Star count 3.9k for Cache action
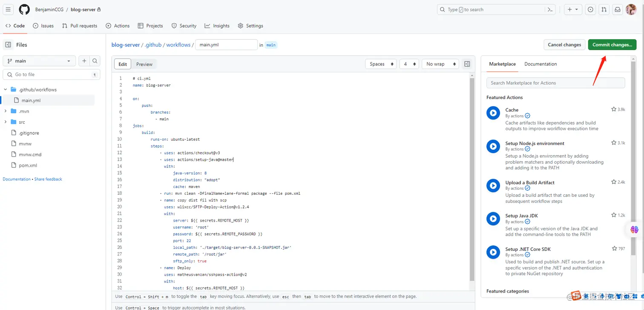This screenshot has width=644, height=310. 618,109
